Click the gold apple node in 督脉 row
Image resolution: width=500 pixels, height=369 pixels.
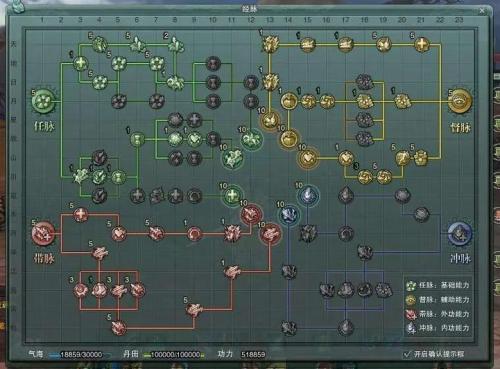click(289, 101)
